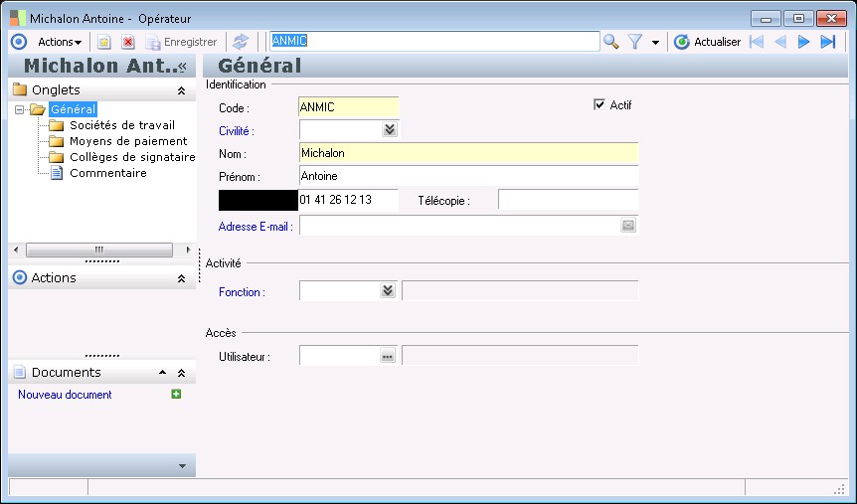Click the Sociétés de travail folder icon
The height and width of the screenshot is (504, 857).
pos(57,125)
